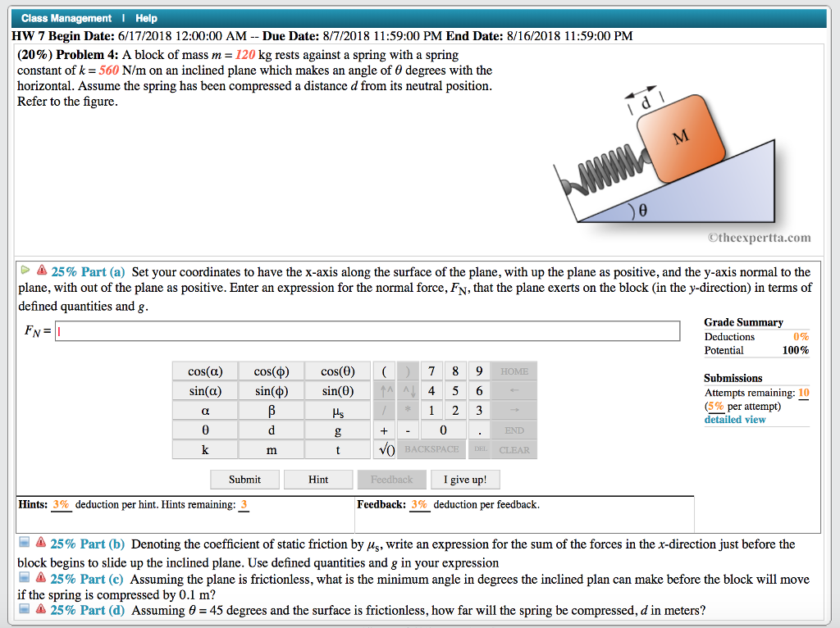Image resolution: width=840 pixels, height=628 pixels.
Task: Submit your answer for Part (a)
Action: coord(244,479)
